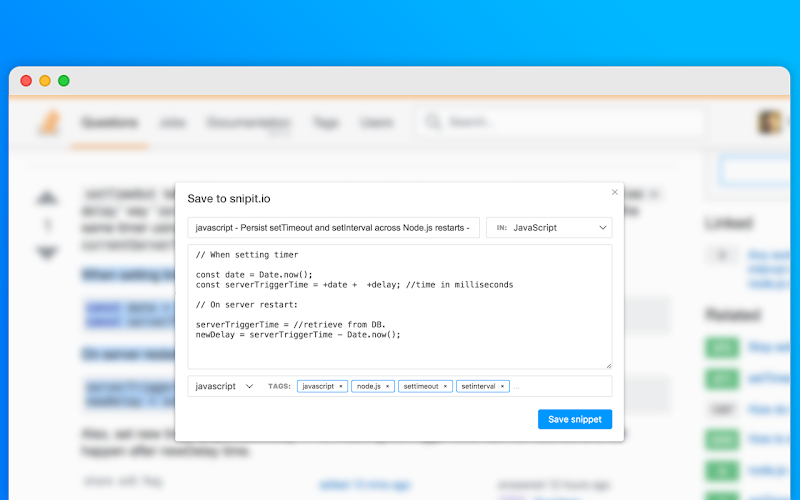Screen dimensions: 800x500
Task: Open the user avatar profile
Action: (x=769, y=122)
